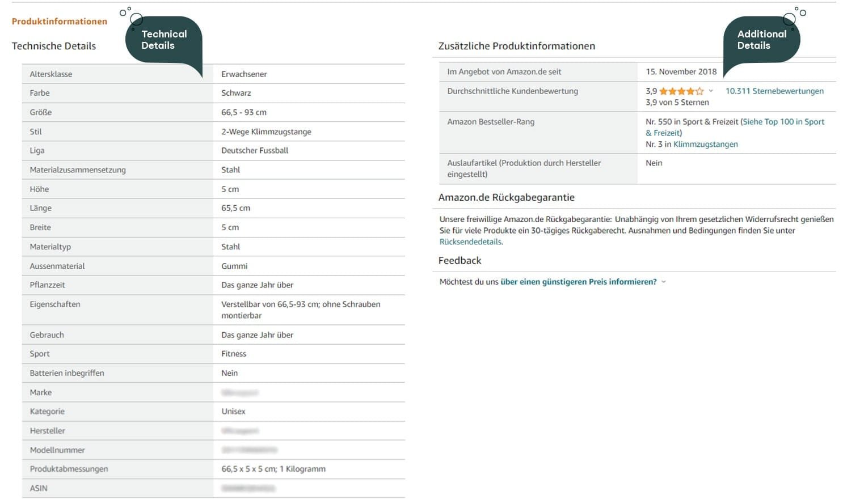
Task: Expand the chevron after Preis informieren
Action: (664, 282)
